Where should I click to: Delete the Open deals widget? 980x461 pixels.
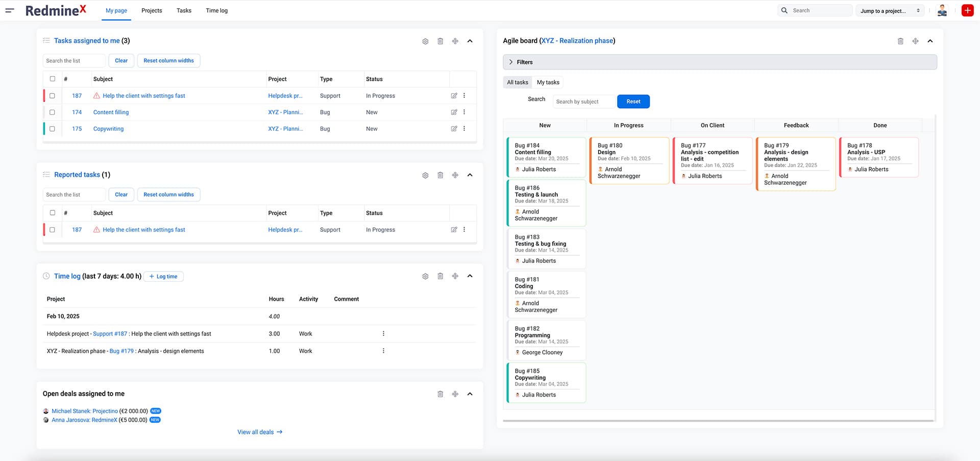pos(440,394)
